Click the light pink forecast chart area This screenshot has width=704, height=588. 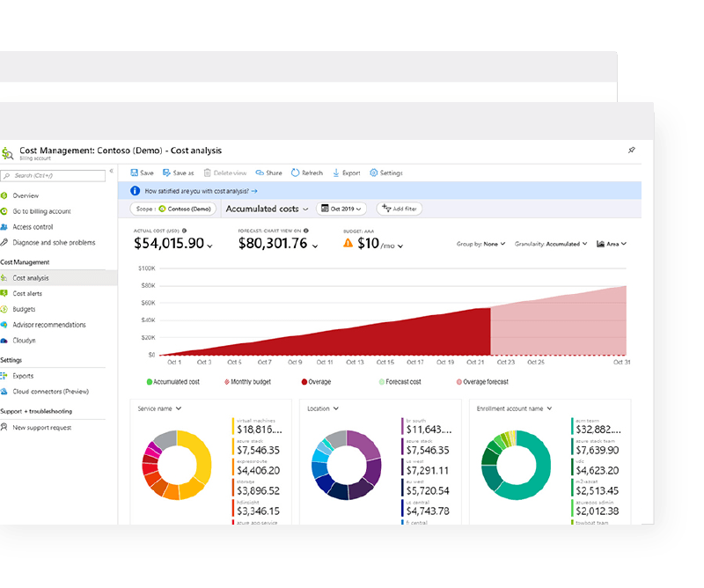coord(559,328)
